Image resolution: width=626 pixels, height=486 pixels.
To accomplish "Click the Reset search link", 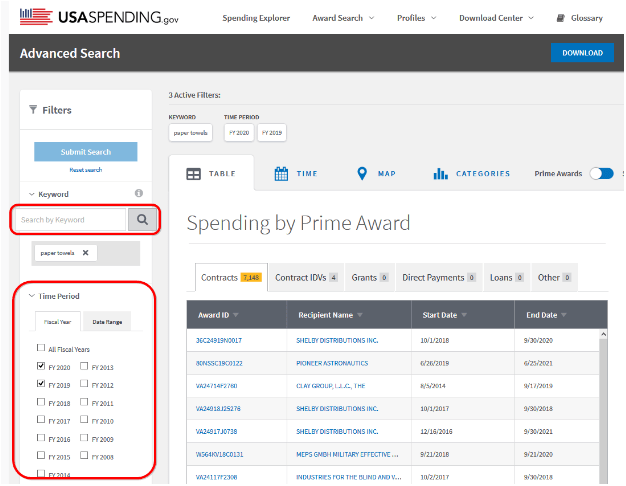I will (85, 170).
